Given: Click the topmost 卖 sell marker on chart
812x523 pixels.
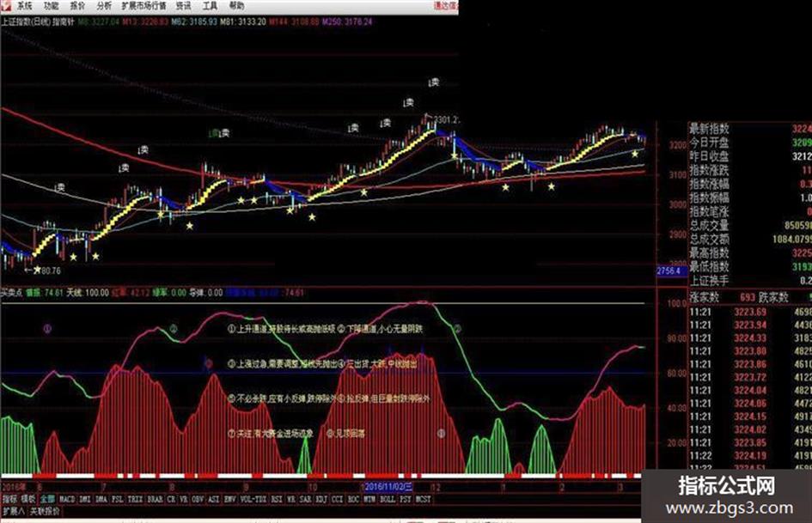Looking at the screenshot, I should [x=435, y=82].
